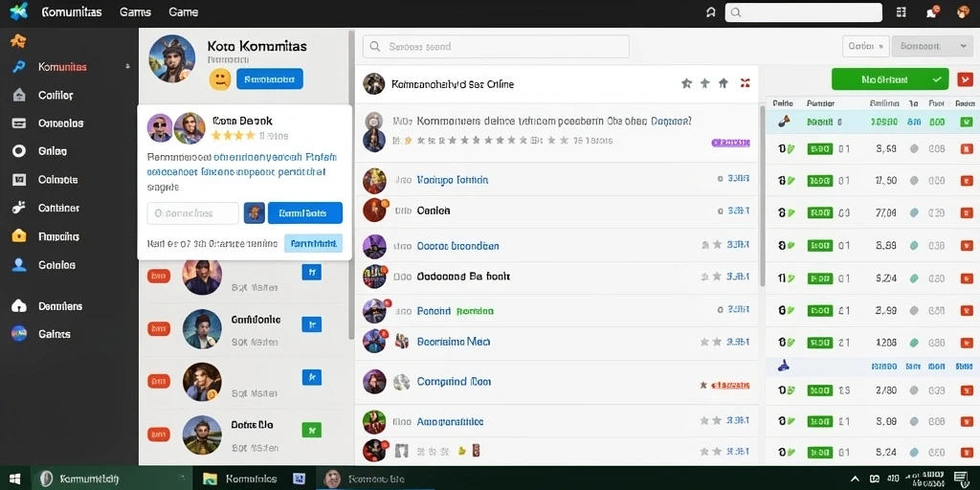Viewport: 980px width, 490px height.
Task: Click the light blue button at the popup bottom
Action: point(313,243)
